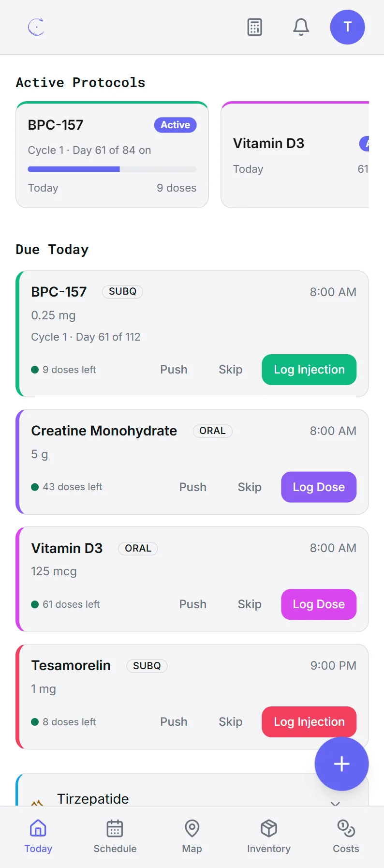
Task: Log Injection for BPC-157
Action: [309, 370]
